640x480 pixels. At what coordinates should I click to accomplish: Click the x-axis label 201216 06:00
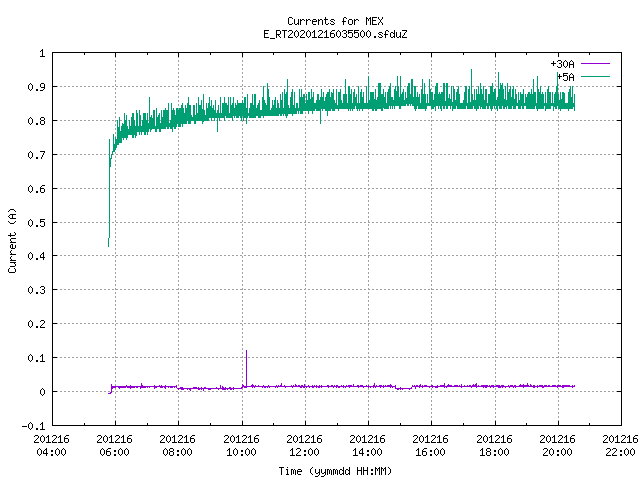115,445
